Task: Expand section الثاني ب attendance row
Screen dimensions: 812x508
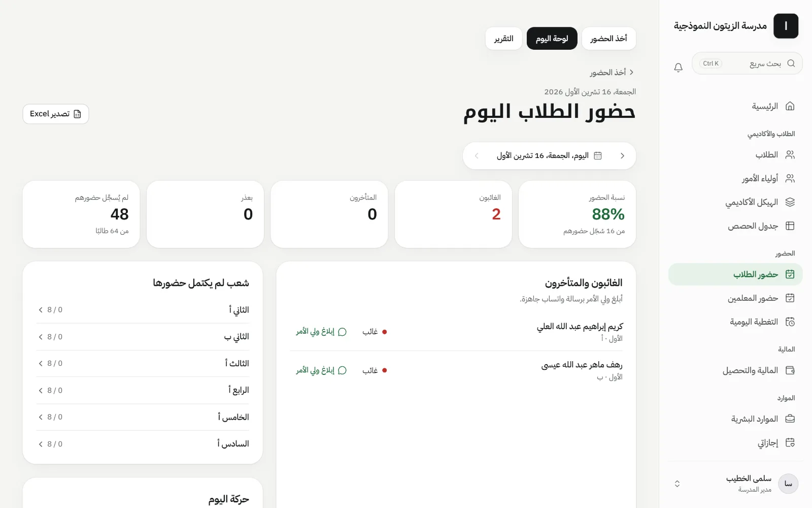Action: click(143, 337)
